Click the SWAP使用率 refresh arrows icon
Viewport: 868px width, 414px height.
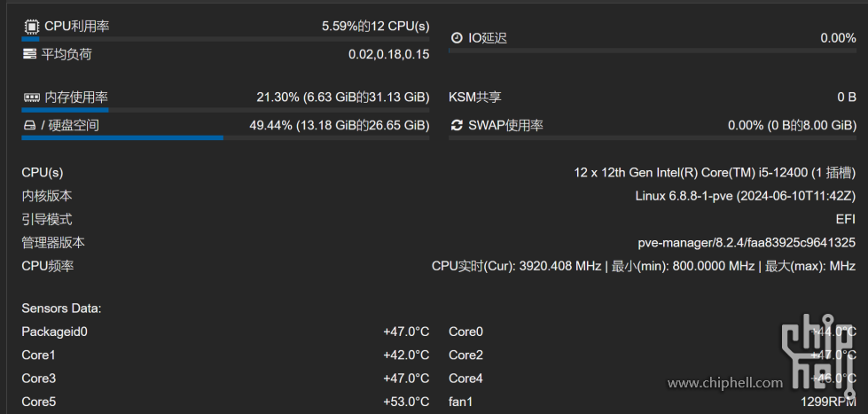tap(457, 125)
